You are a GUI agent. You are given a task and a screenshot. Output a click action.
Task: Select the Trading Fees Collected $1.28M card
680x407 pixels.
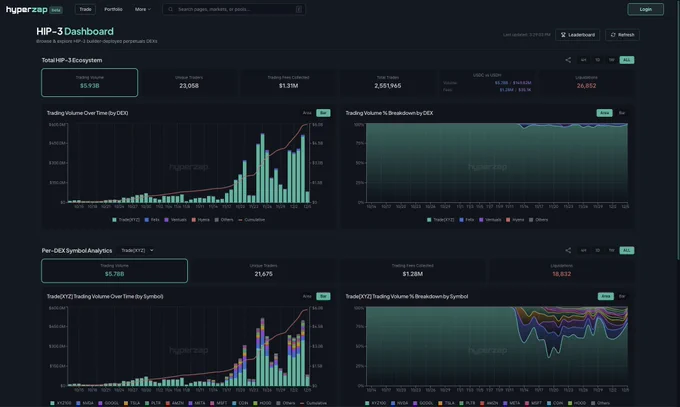click(x=412, y=271)
